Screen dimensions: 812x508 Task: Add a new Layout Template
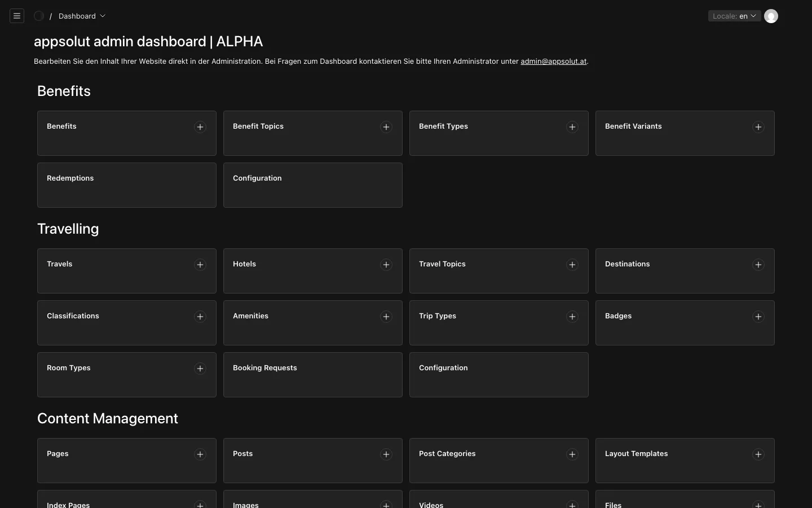758,454
